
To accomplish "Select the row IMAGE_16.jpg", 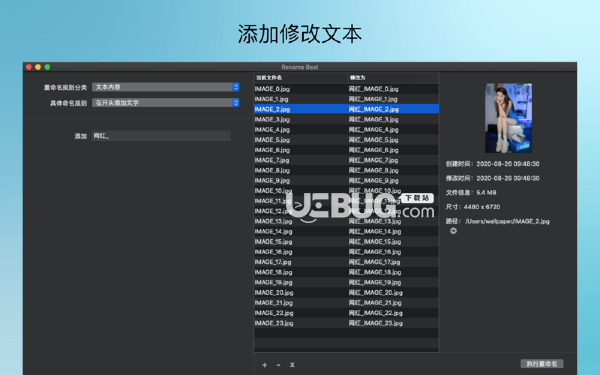I will pos(346,252).
